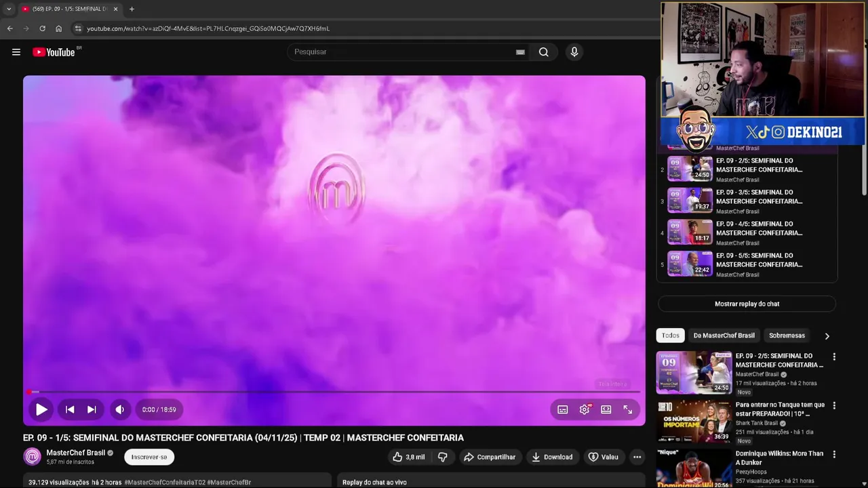Open playlist item EP. 09 - 2/5
868x488 pixels.
(x=747, y=169)
